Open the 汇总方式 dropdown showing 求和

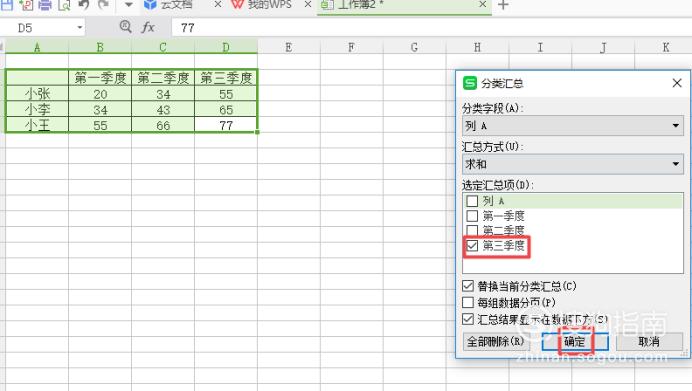coord(573,164)
